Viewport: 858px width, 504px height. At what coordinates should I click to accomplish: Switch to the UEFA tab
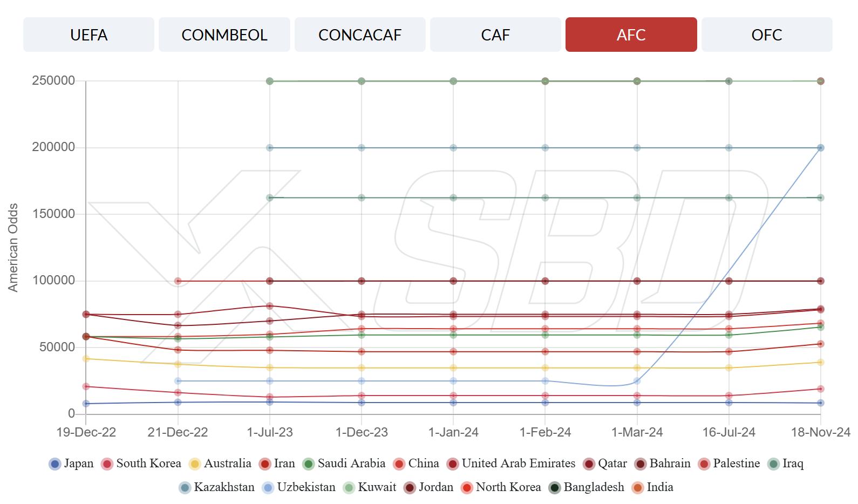[x=88, y=35]
